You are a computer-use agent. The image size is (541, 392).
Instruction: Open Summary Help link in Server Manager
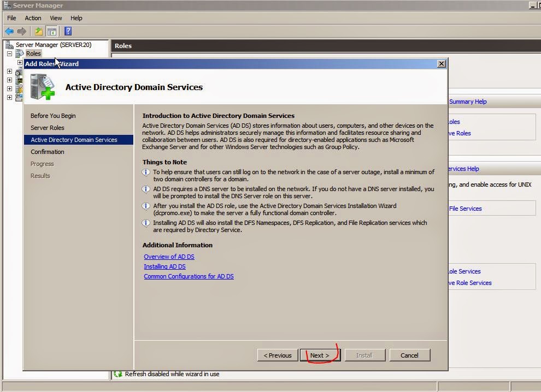468,102
